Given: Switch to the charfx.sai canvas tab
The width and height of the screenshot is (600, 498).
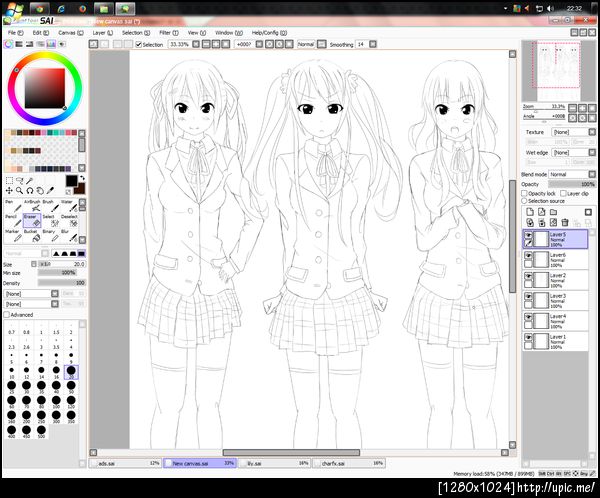Looking at the screenshot, I should point(349,464).
